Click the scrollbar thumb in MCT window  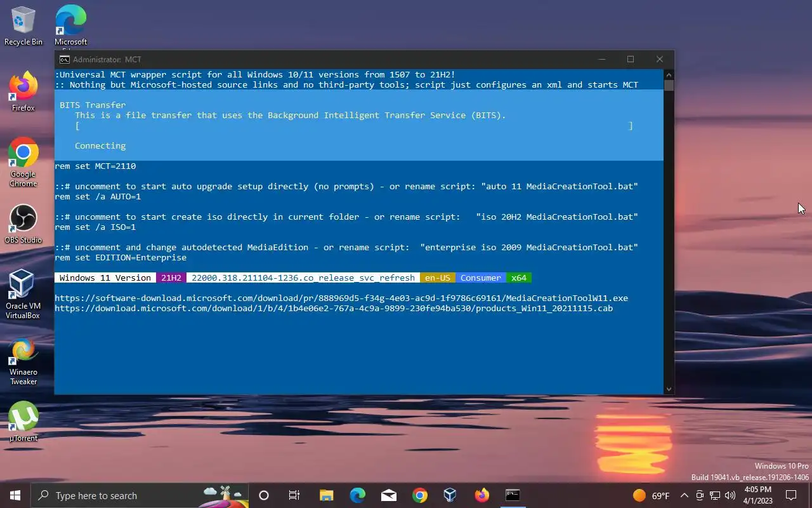(669, 85)
